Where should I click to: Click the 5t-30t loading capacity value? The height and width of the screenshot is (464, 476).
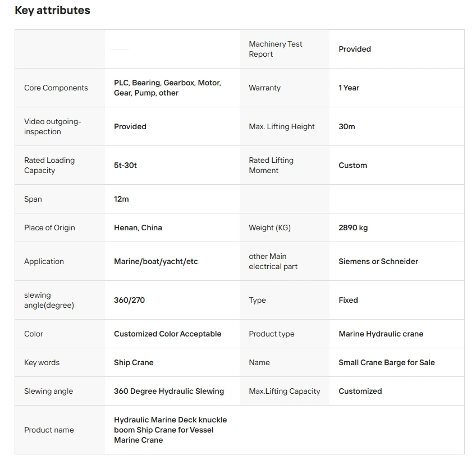tap(125, 165)
